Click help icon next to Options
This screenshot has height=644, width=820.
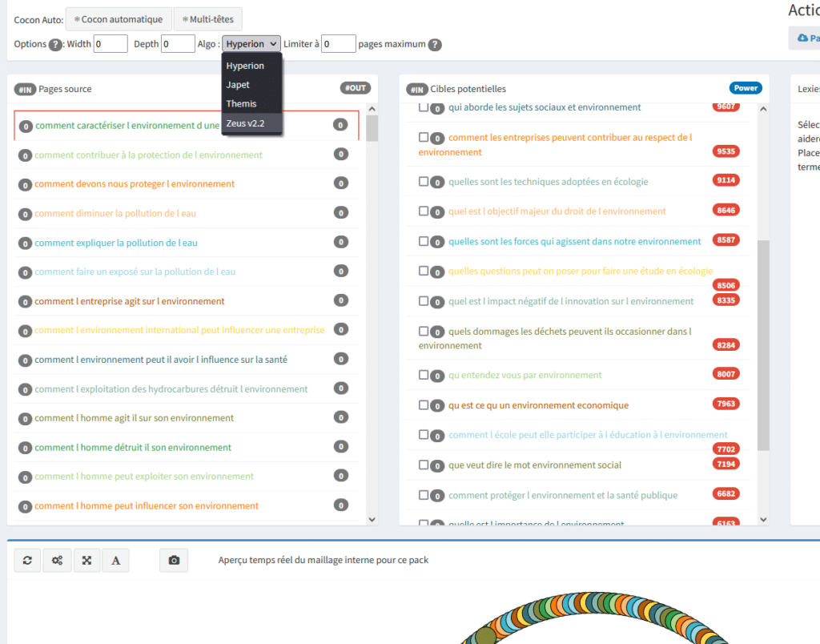(55, 45)
